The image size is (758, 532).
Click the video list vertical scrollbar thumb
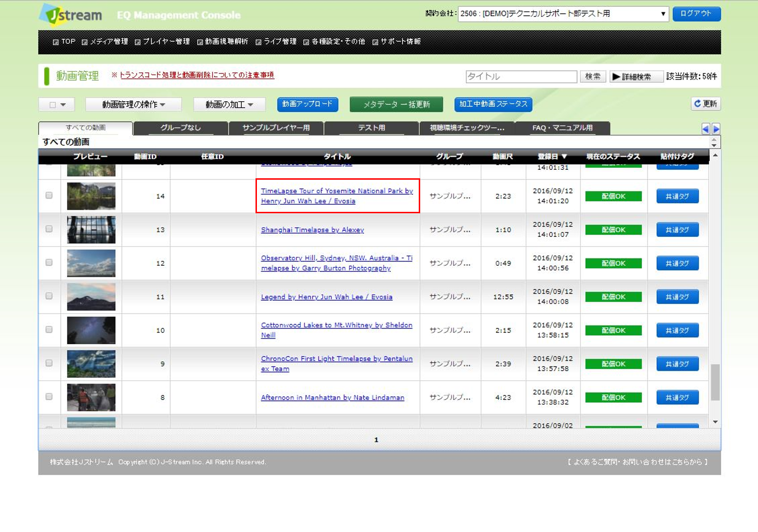click(x=715, y=382)
